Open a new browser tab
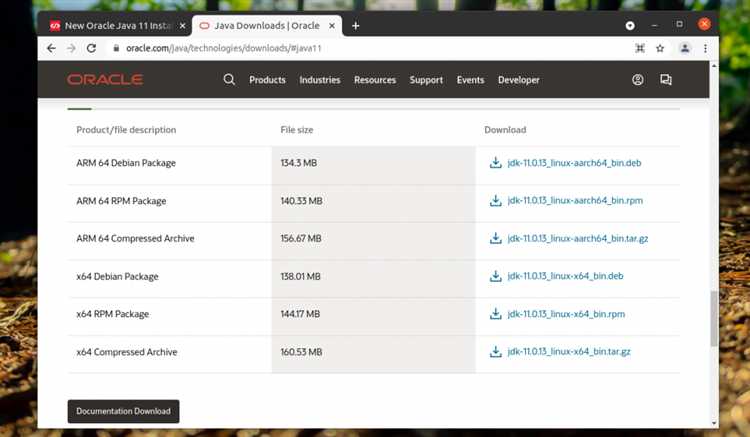The height and width of the screenshot is (437, 750). (355, 25)
